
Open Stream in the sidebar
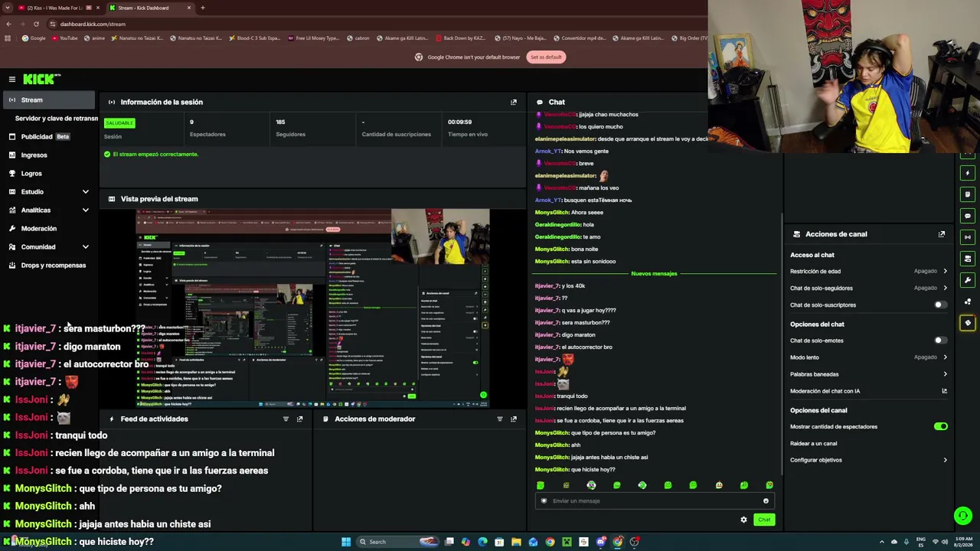click(49, 99)
